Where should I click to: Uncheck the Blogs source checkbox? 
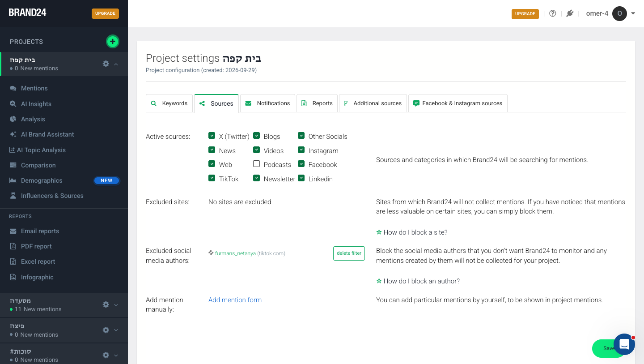pyautogui.click(x=257, y=136)
